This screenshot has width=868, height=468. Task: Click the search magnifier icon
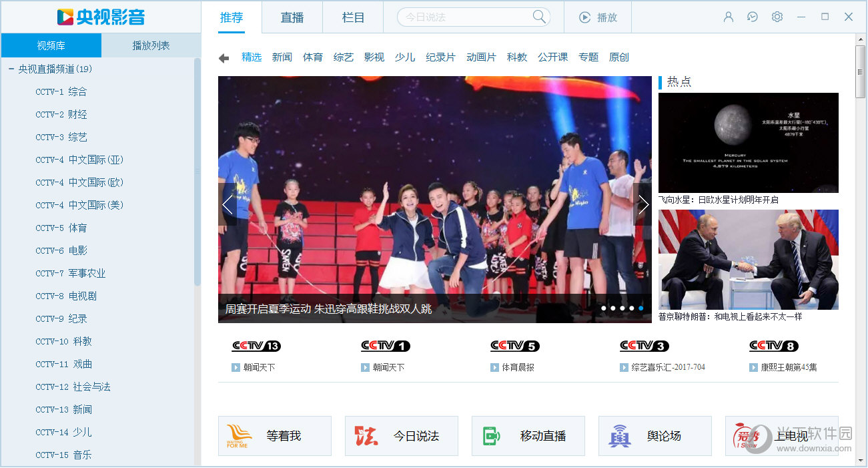tap(539, 17)
